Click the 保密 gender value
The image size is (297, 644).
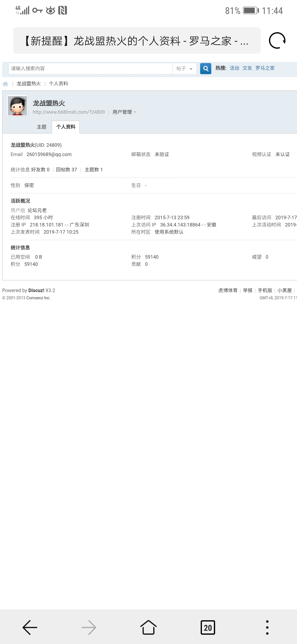tap(29, 185)
